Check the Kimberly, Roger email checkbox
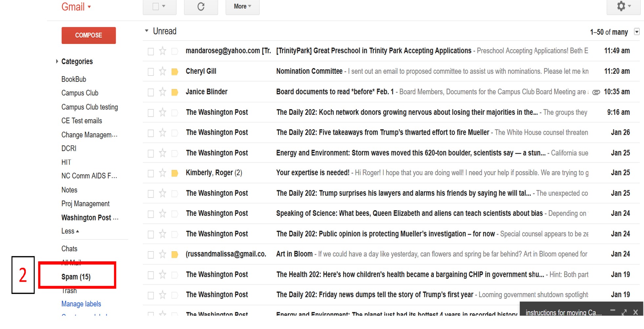The height and width of the screenshot is (329, 644). [x=151, y=174]
